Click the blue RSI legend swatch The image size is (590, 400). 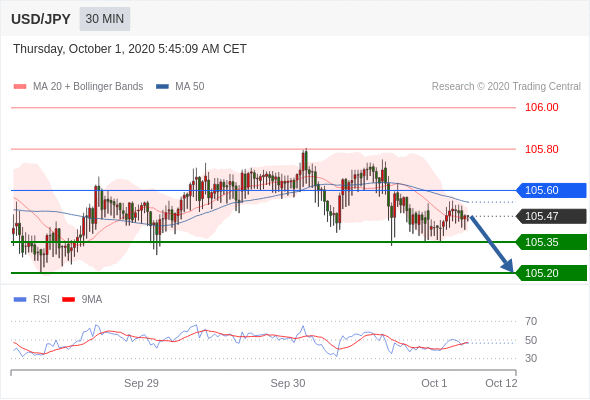click(x=20, y=300)
